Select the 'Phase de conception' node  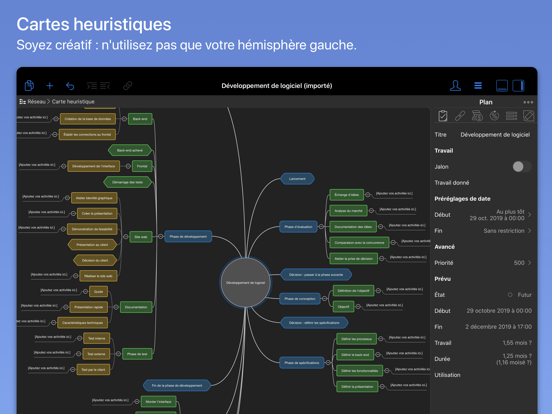tap(300, 299)
